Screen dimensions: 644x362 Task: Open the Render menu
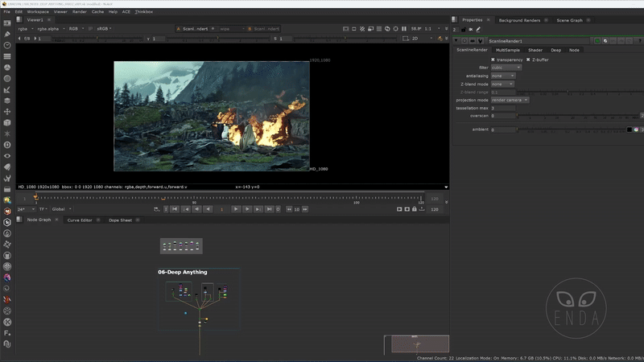click(80, 12)
